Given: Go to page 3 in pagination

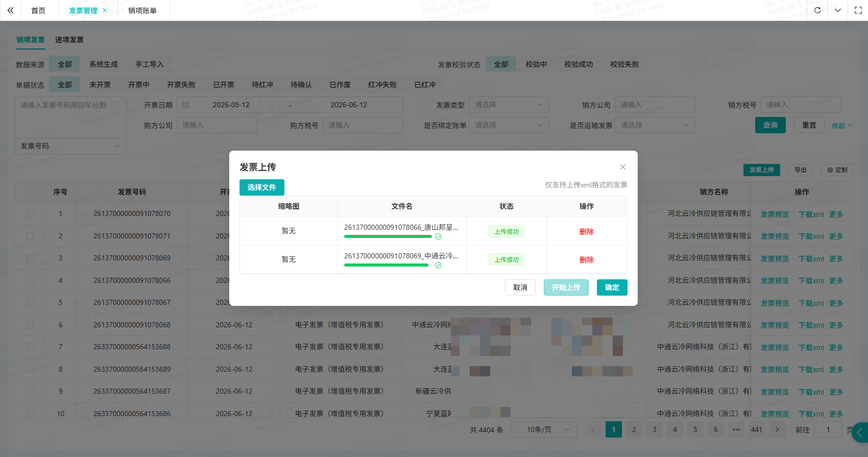Looking at the screenshot, I should click(655, 429).
